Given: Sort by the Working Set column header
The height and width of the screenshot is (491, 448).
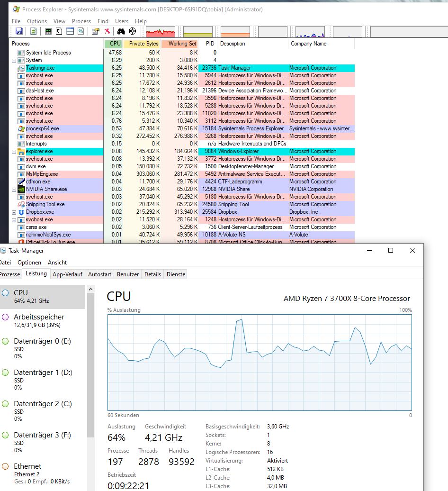Looking at the screenshot, I should coord(180,44).
